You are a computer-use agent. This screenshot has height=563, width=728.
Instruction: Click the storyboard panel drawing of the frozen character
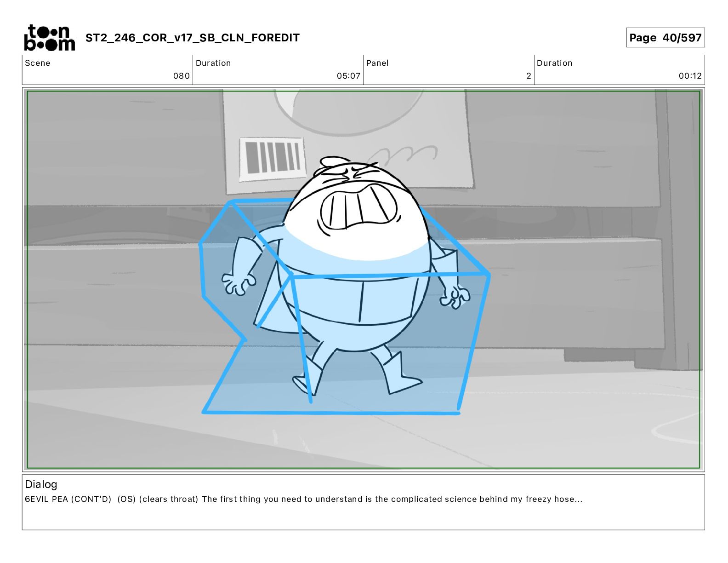coord(364,280)
